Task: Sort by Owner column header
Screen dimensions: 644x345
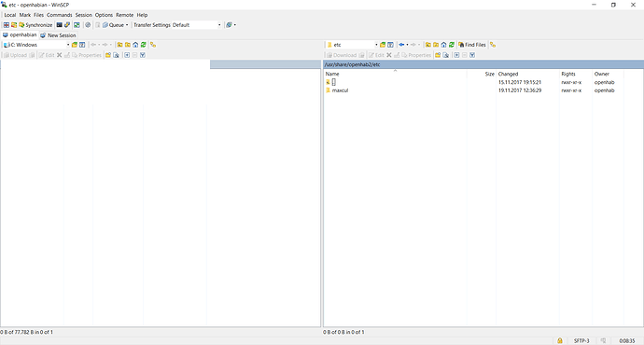Action: pos(608,74)
